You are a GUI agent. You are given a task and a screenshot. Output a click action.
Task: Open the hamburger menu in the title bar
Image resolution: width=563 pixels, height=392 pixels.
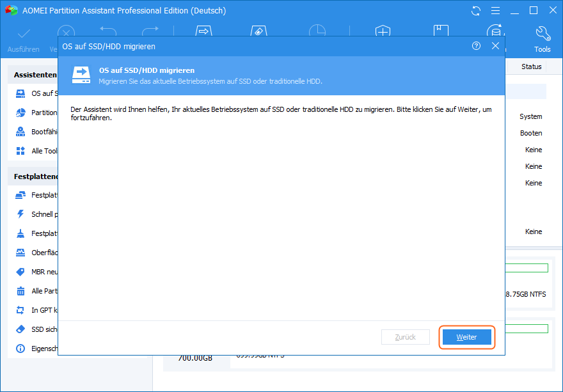tap(495, 11)
